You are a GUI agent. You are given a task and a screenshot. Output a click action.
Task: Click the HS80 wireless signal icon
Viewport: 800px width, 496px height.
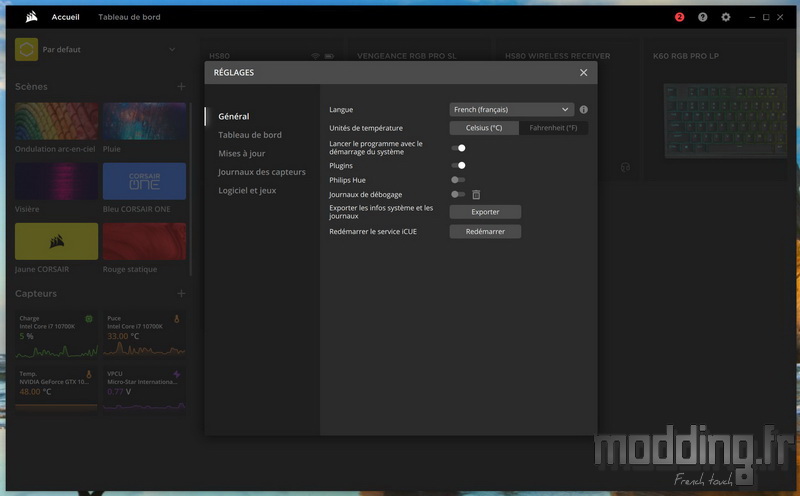pos(315,56)
